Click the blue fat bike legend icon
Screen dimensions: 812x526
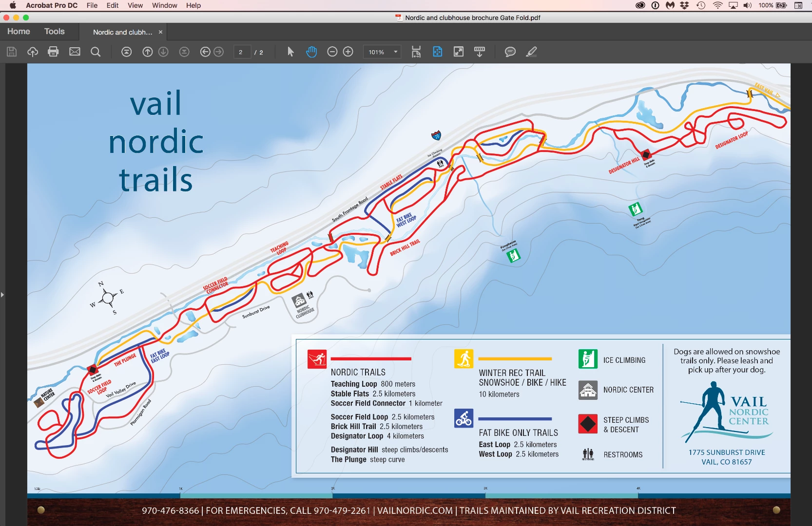[464, 418]
